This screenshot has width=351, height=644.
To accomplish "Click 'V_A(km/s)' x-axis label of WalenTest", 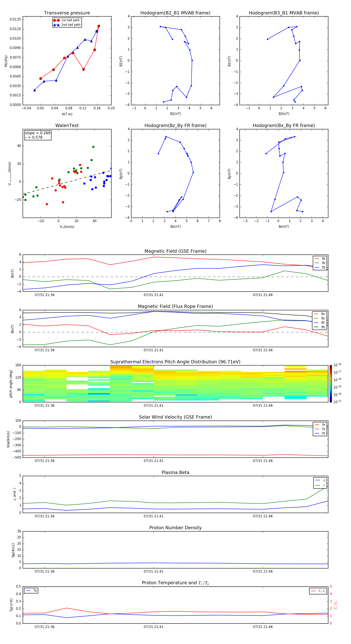I will (x=67, y=227).
